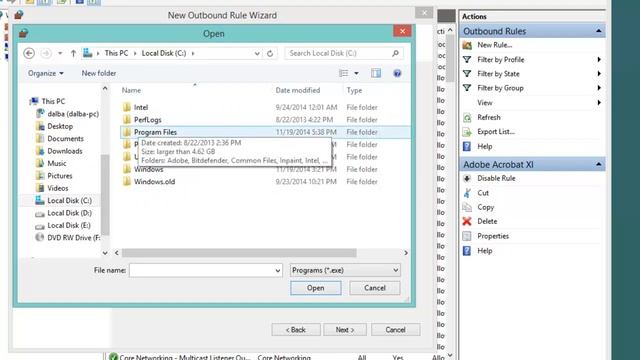Click the Cut scissors icon
This screenshot has height=360, width=640.
click(467, 193)
